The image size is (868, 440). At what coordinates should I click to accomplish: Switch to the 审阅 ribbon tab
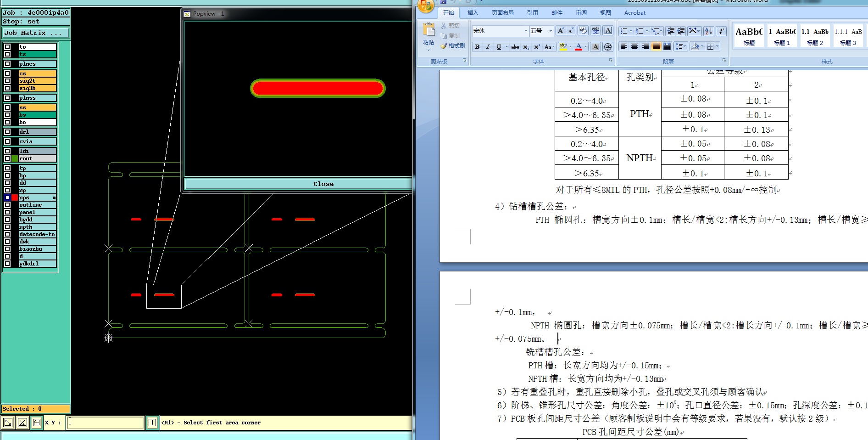pyautogui.click(x=581, y=13)
